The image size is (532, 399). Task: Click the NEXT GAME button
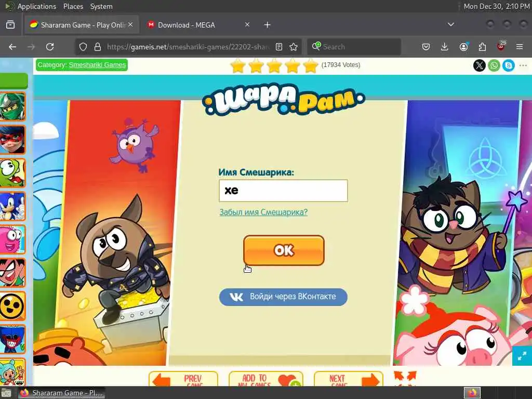[349, 379]
